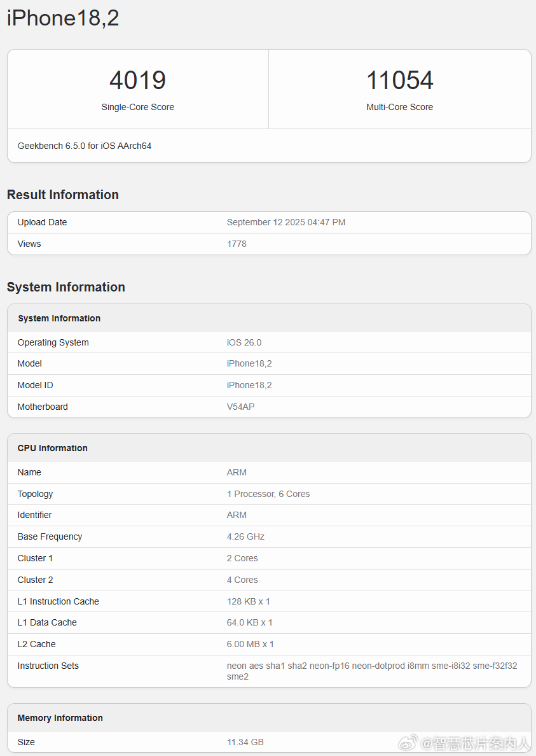536x756 pixels.
Task: Click the Multi-Core Score label
Action: [x=400, y=107]
